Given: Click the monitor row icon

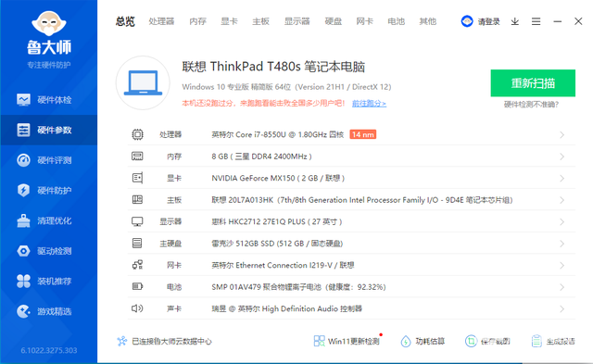Looking at the screenshot, I should (137, 221).
